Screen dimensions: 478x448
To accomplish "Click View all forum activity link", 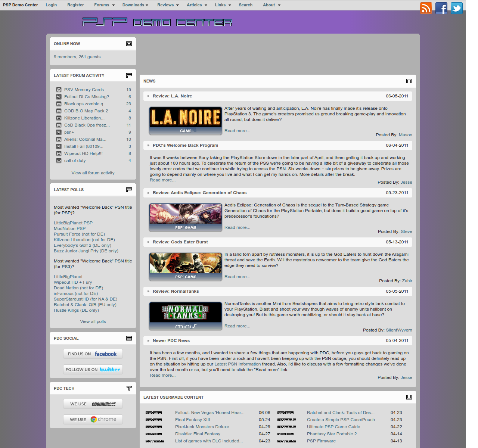I will pyautogui.click(x=93, y=173).
